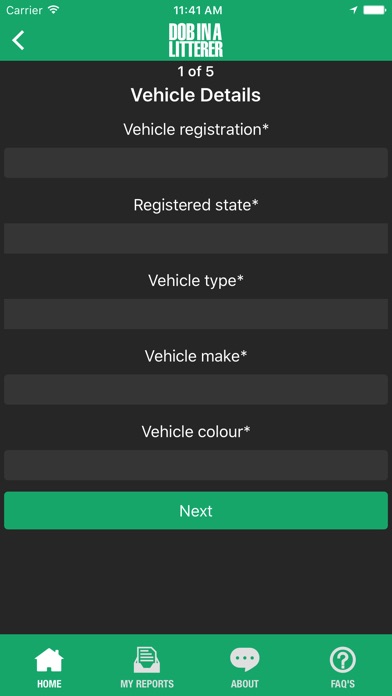The width and height of the screenshot is (392, 696).
Task: Select the Vehicle colour field
Action: click(x=196, y=465)
